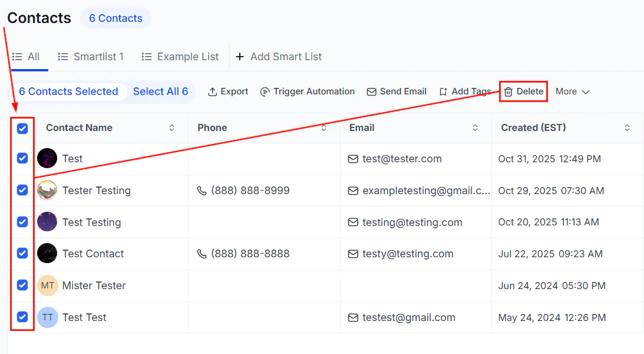Click envelope icon beside testing@testing.com
This screenshot has width=644, height=354.
pos(353,222)
